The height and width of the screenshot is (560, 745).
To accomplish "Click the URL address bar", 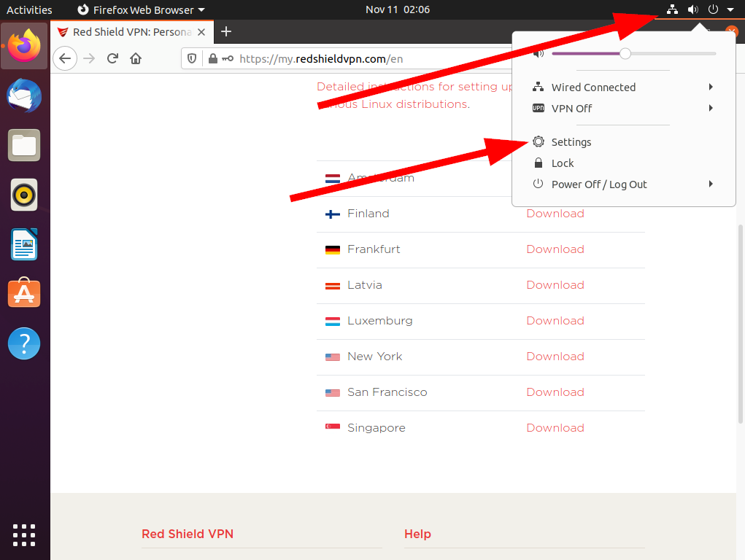I will (x=350, y=59).
